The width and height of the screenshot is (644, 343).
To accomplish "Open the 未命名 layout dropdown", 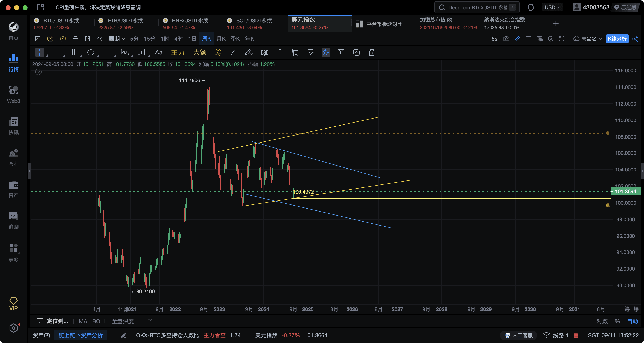I will click(x=587, y=39).
